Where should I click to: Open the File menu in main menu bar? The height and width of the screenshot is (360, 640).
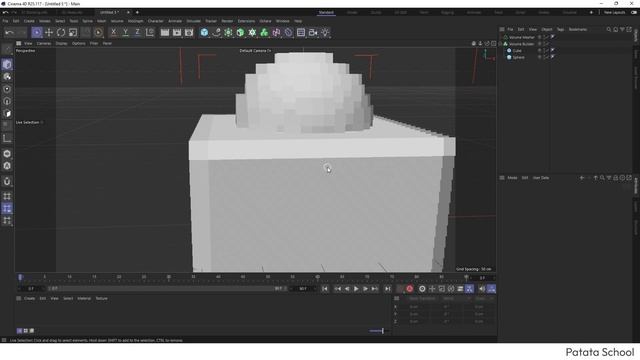coord(5,21)
